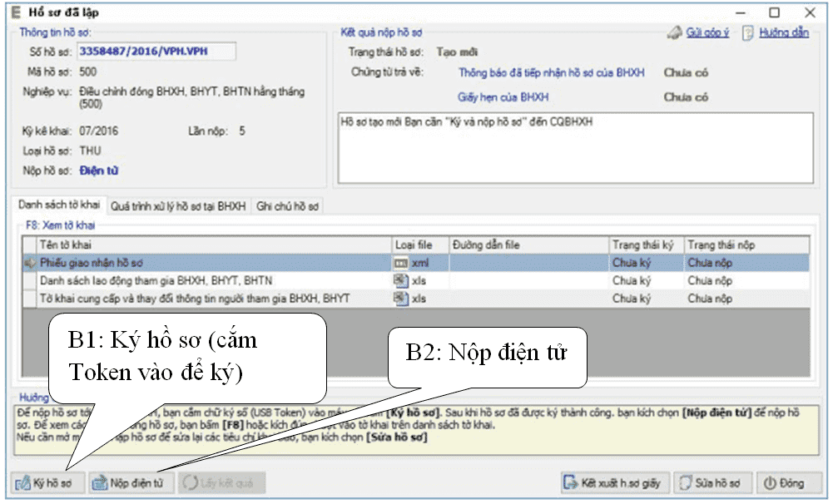Select the Danh sách tờ khai tab

click(x=58, y=205)
